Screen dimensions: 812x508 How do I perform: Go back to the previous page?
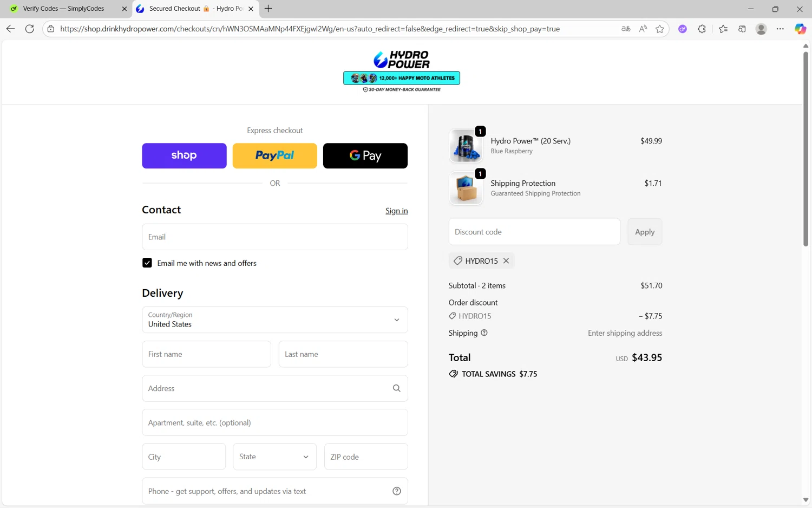click(10, 29)
